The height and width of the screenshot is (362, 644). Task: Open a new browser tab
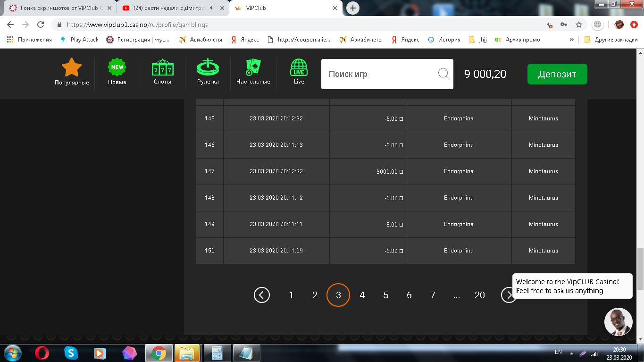tap(352, 8)
